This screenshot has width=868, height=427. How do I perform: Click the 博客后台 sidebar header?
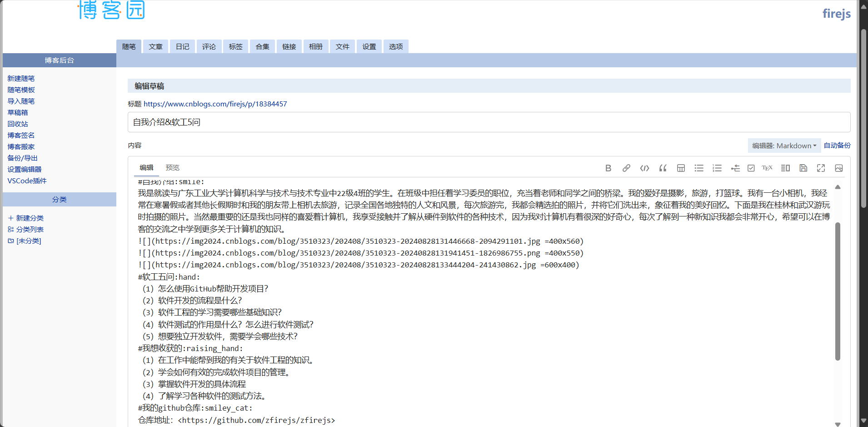click(60, 60)
